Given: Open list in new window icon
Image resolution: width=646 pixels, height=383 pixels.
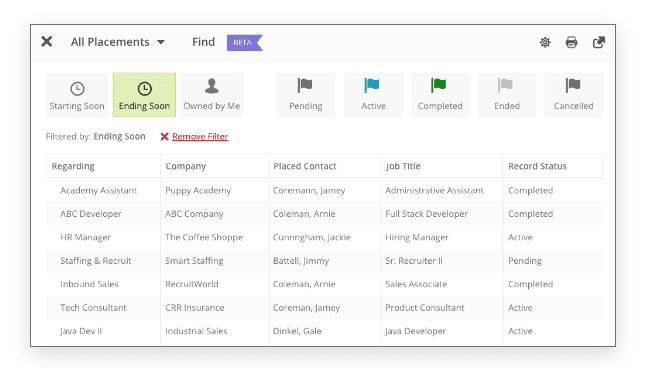Looking at the screenshot, I should pyautogui.click(x=599, y=42).
